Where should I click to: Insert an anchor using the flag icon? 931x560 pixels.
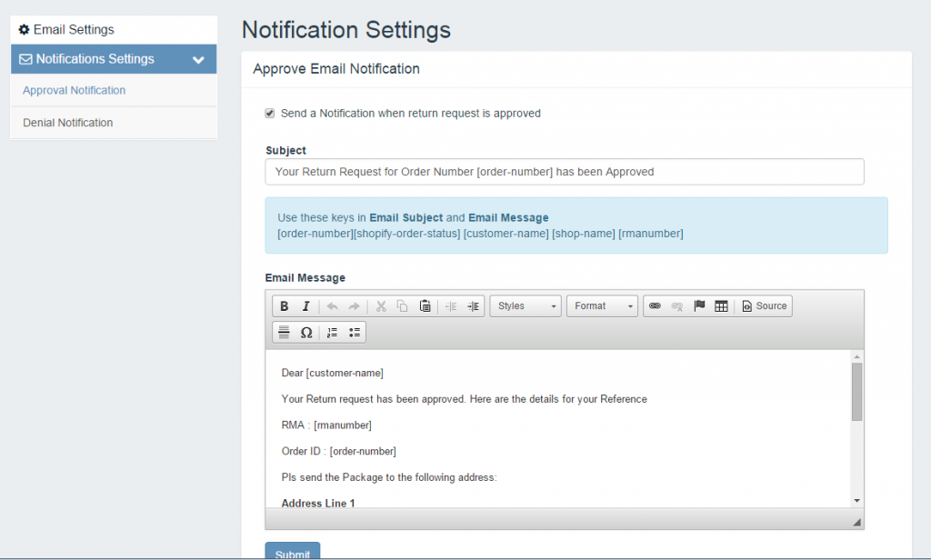[x=699, y=306]
